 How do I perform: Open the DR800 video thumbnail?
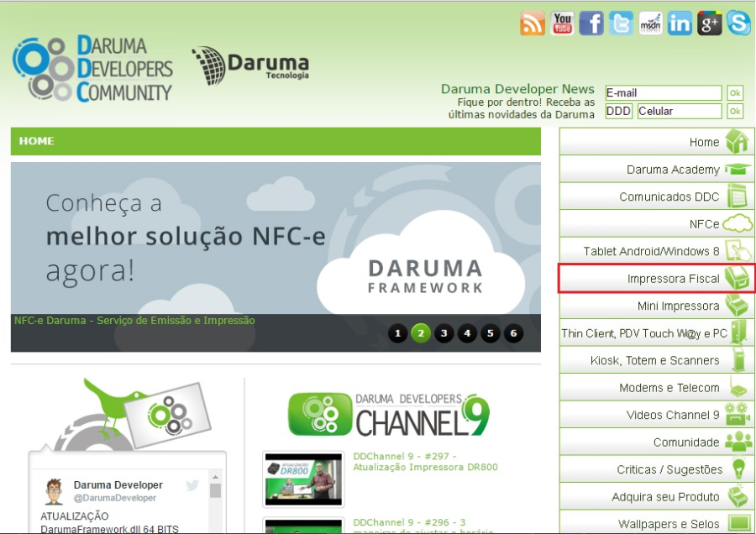[303, 479]
